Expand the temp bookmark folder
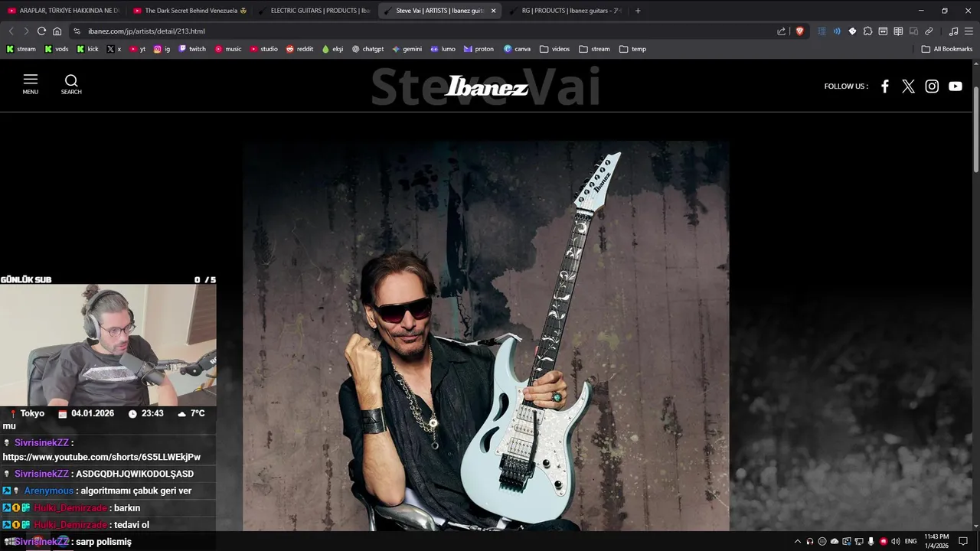 633,49
